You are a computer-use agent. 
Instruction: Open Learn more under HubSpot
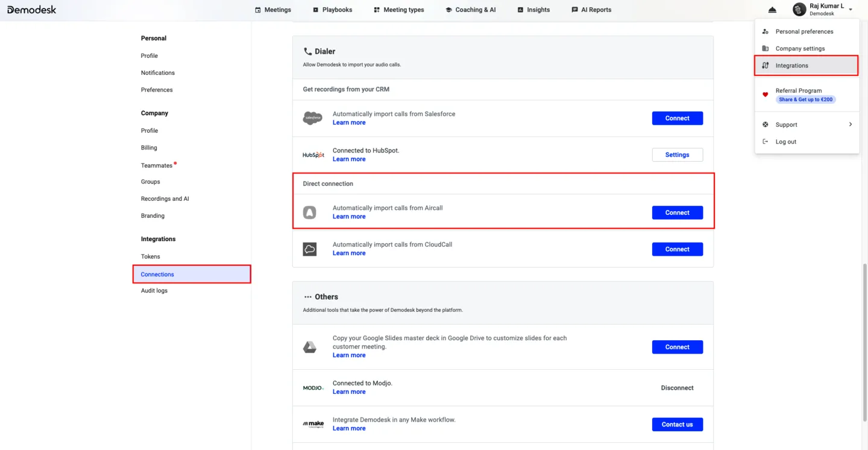click(349, 159)
